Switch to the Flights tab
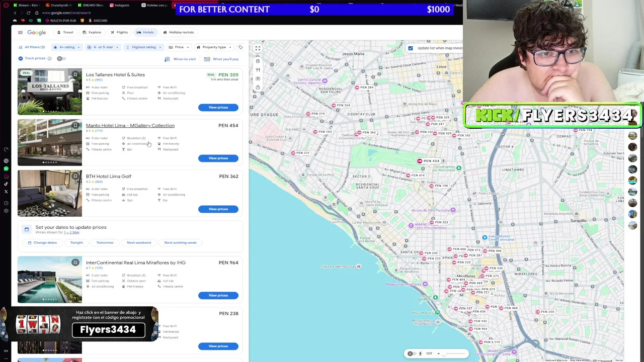The image size is (644, 362). [119, 33]
